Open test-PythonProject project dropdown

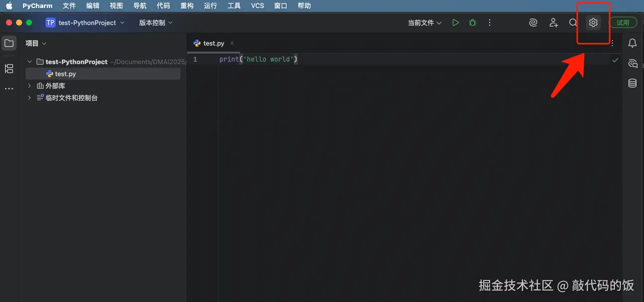tap(85, 23)
